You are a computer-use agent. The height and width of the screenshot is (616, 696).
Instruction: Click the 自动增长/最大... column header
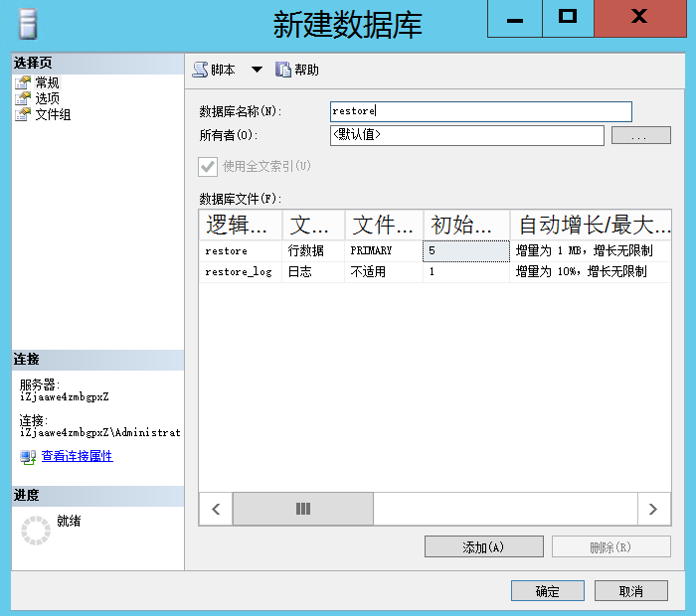[x=591, y=225]
